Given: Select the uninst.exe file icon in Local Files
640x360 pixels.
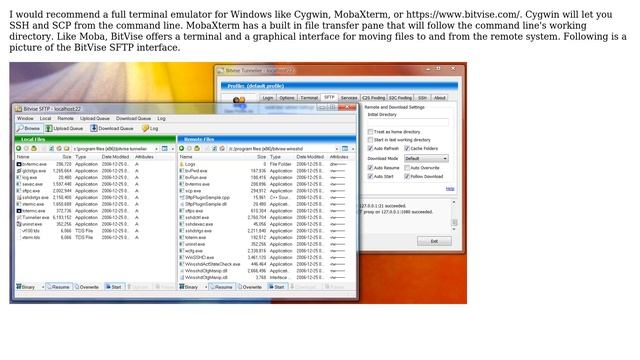Looking at the screenshot, I should pyautogui.click(x=19, y=224).
